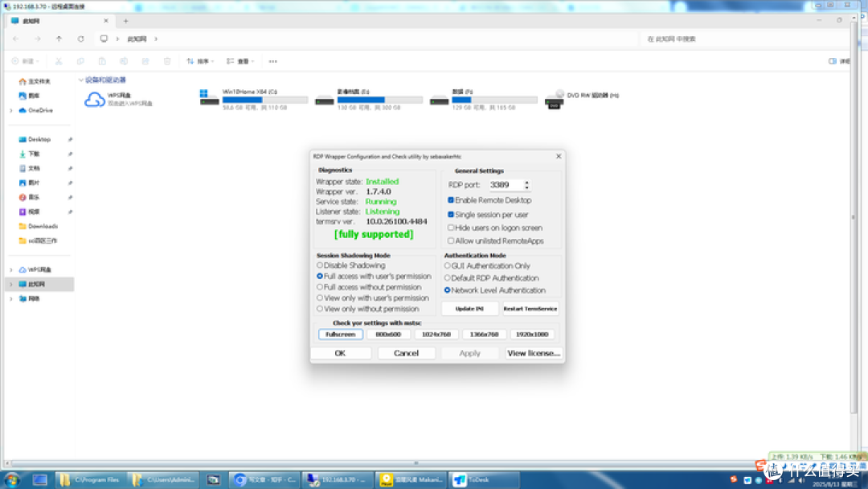Image resolution: width=868 pixels, height=489 pixels.
Task: Switch to the 192.168.3.70 remote desktop taskbar button
Action: [x=338, y=479]
